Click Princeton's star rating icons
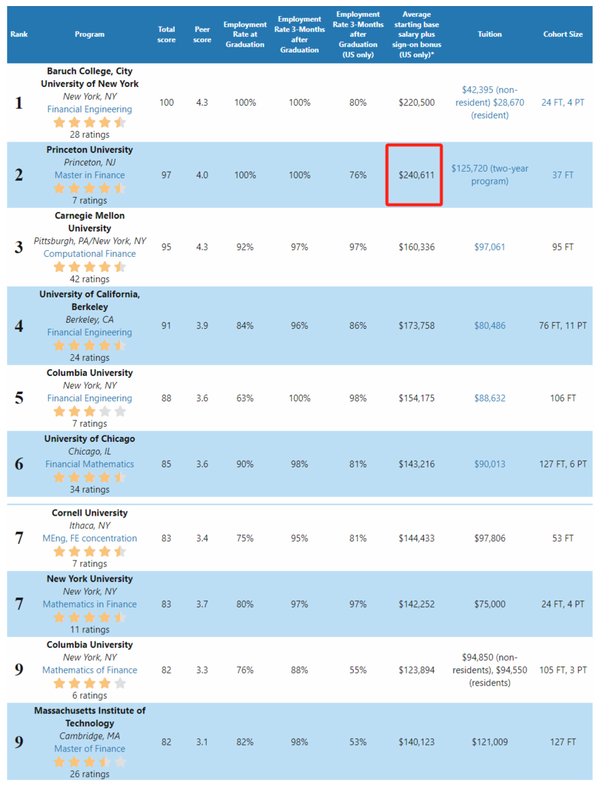 pos(90,188)
